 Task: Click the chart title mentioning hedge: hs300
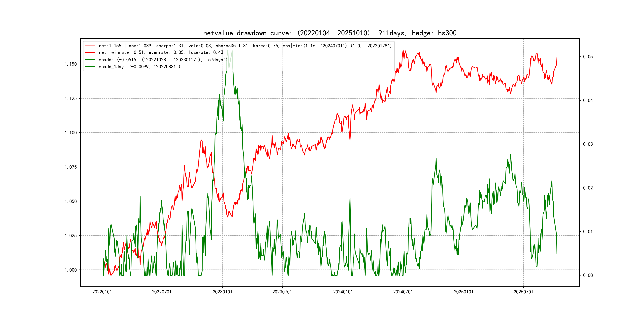[330, 33]
